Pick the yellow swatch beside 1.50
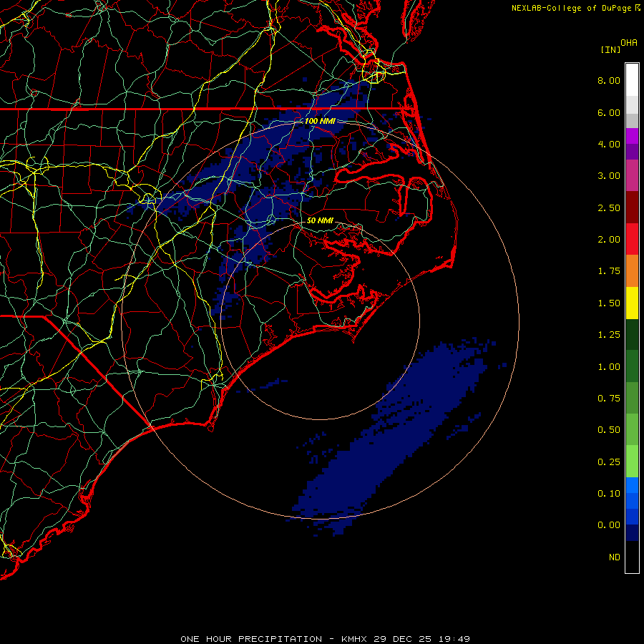The width and height of the screenshot is (644, 644). (x=632, y=303)
